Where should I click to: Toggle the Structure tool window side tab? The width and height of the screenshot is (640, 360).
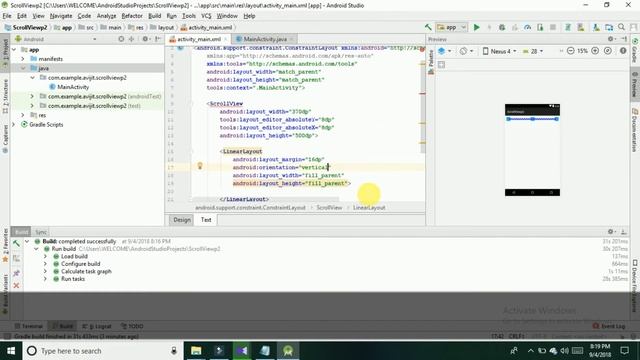5,96
